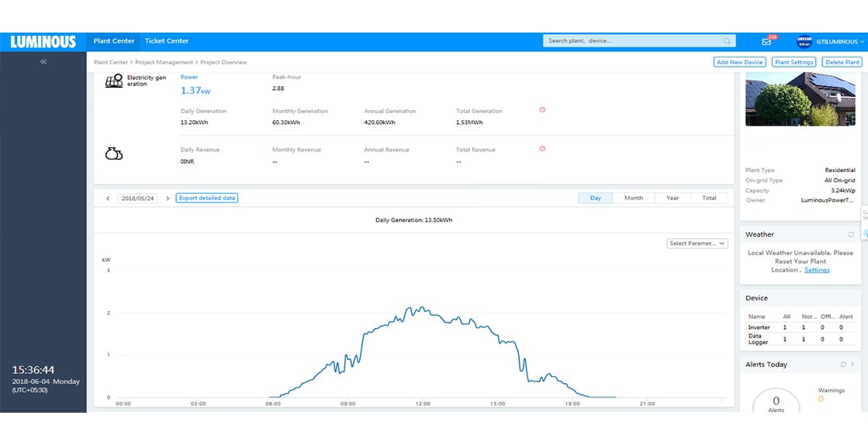Click the LUMINOUS logo
868x436 pixels.
click(x=43, y=42)
